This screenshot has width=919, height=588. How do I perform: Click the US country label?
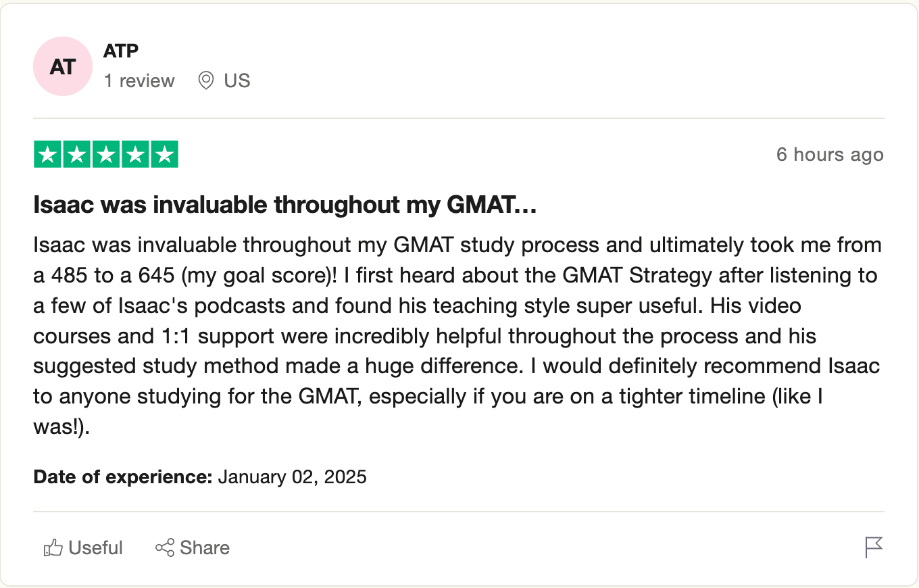coord(237,81)
